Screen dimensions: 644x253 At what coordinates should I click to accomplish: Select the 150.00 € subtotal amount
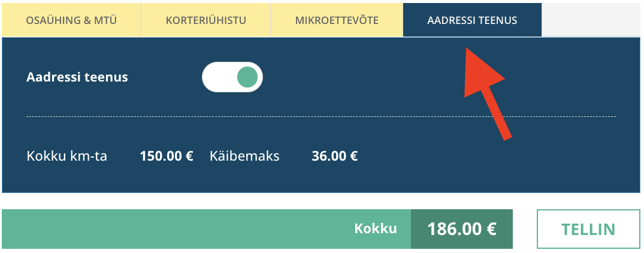point(166,156)
